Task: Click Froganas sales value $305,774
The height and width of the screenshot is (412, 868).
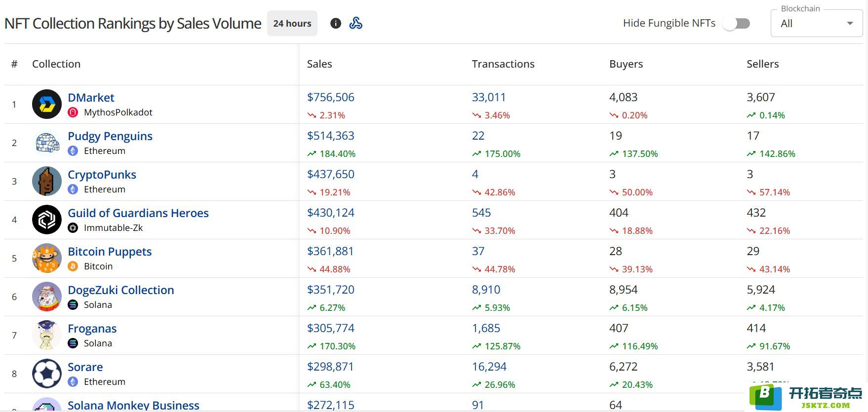Action: click(x=331, y=328)
